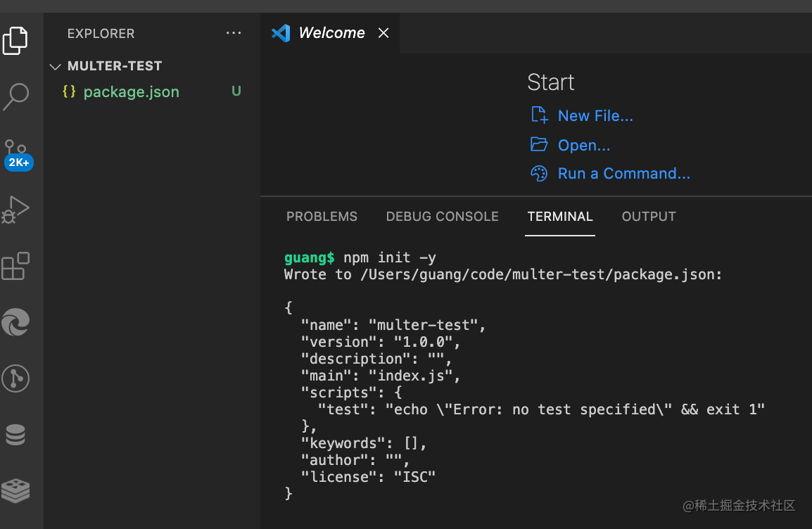Click Run a Command... link
The image size is (812, 529).
[x=623, y=174]
